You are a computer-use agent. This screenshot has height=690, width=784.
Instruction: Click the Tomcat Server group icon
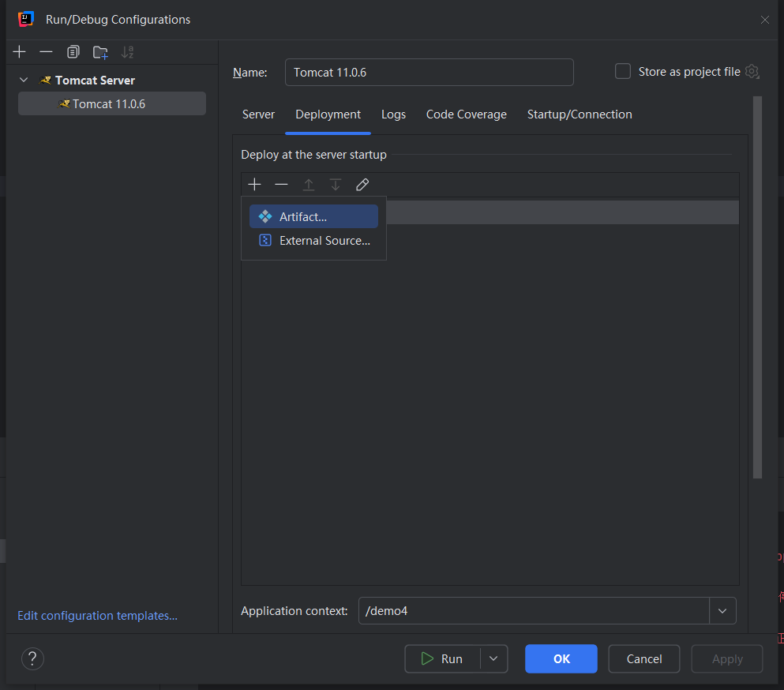tap(45, 80)
